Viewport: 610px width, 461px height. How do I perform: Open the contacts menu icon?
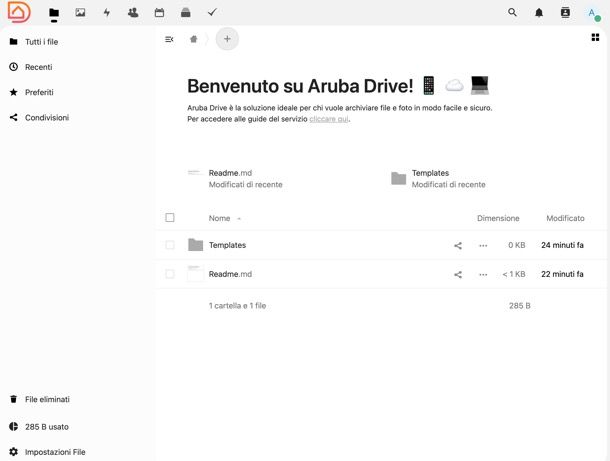pos(565,13)
